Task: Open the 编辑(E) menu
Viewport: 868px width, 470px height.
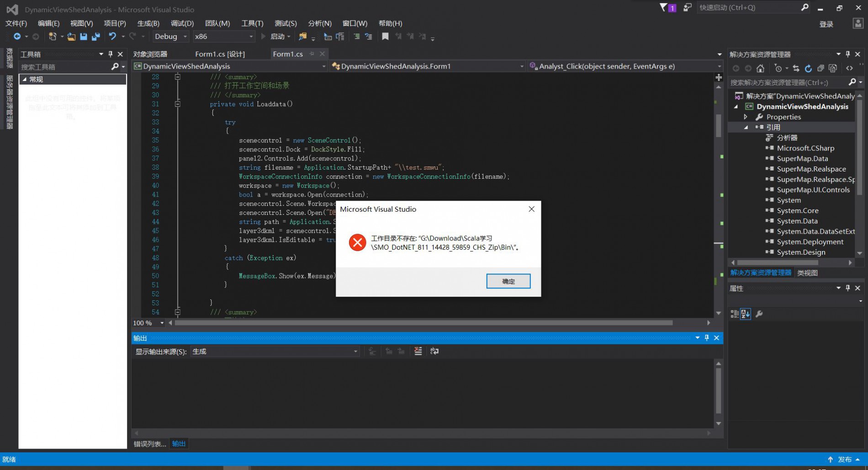Action: 48,23
